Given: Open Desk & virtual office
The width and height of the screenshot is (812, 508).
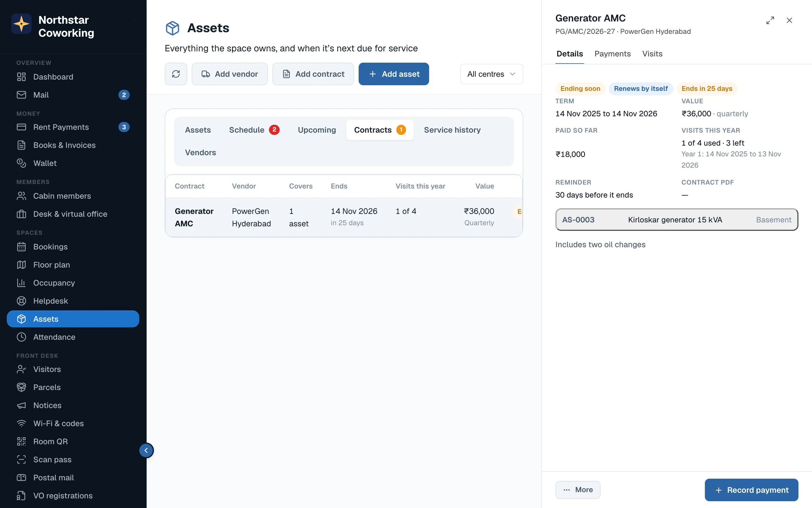Looking at the screenshot, I should pos(73,214).
